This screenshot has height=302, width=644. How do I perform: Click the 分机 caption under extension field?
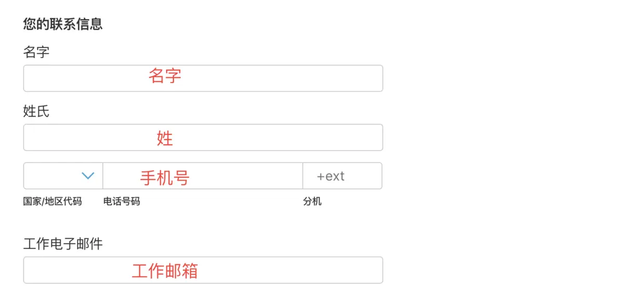tap(312, 201)
